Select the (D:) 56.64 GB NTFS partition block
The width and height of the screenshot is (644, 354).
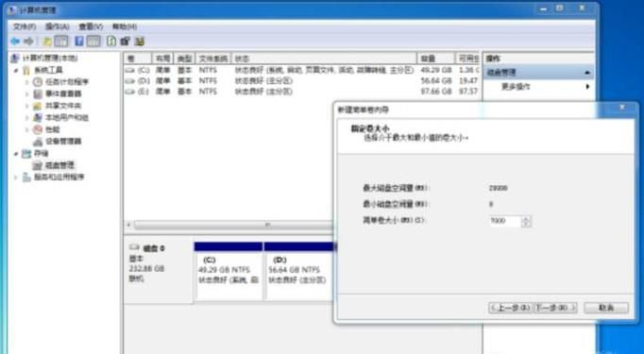(x=298, y=271)
